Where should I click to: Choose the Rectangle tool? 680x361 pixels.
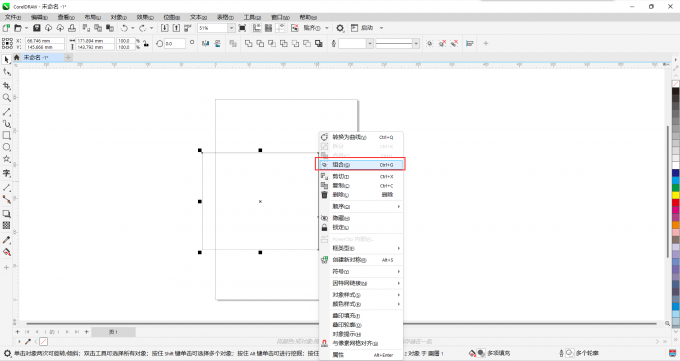[x=7, y=135]
